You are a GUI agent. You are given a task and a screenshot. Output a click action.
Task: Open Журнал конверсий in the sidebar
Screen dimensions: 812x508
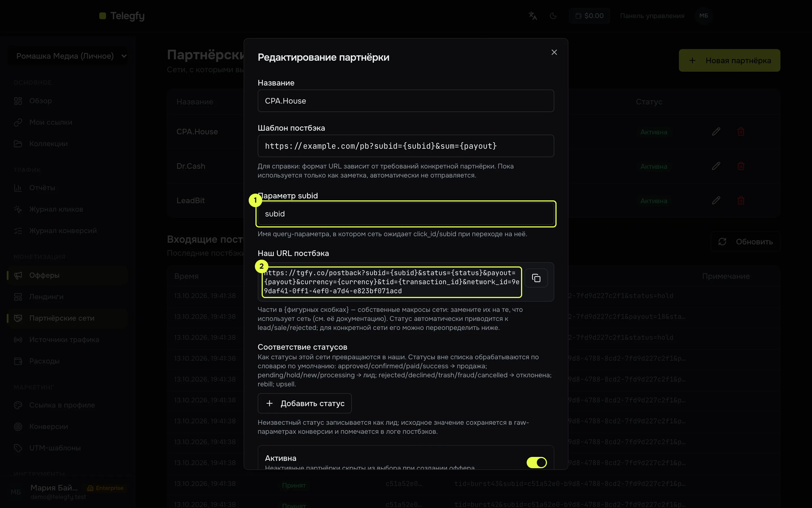point(67,231)
